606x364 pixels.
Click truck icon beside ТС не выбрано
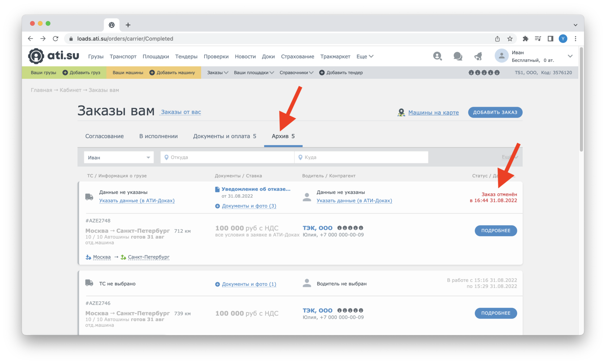point(89,283)
